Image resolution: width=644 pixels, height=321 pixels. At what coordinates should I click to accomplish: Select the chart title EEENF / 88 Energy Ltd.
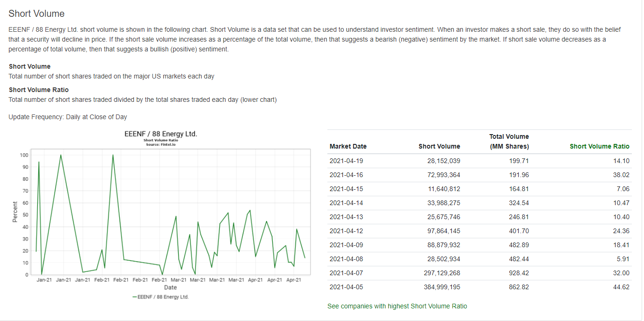tap(161, 134)
